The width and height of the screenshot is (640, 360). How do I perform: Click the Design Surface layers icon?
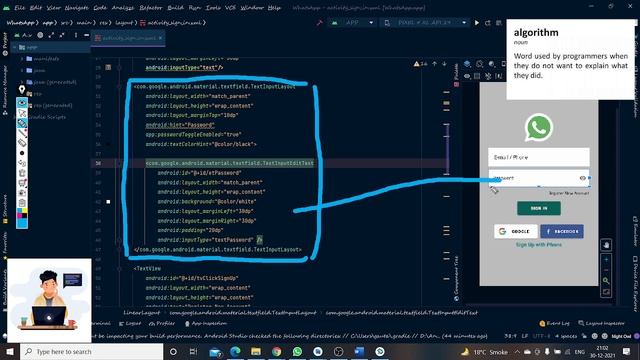(x=467, y=64)
